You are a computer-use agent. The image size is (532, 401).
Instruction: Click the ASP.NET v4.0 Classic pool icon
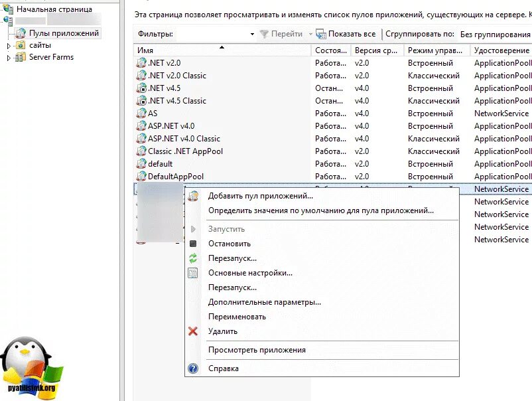point(141,138)
